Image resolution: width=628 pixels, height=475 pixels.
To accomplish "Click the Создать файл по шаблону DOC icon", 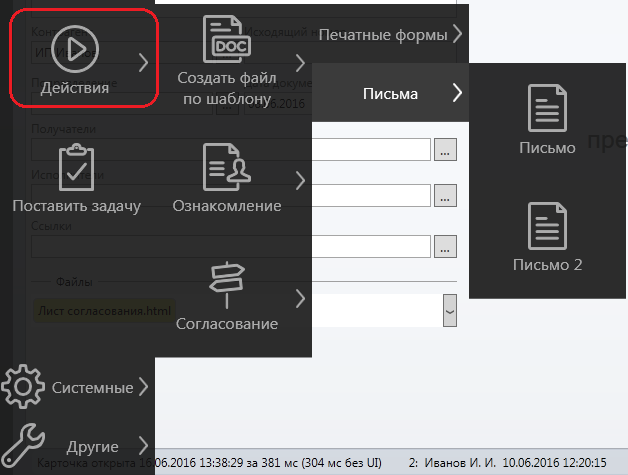I will (x=227, y=40).
